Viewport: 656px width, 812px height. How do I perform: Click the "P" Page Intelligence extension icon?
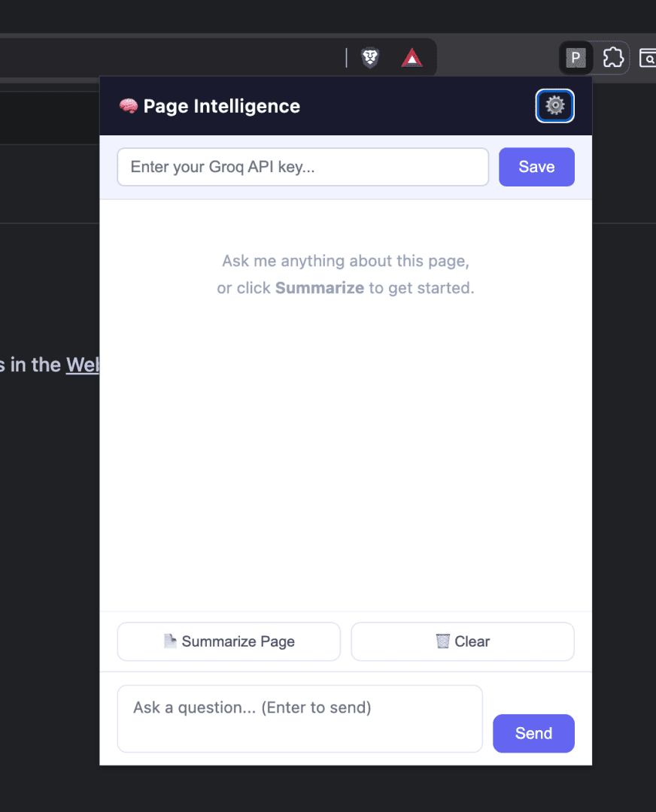click(x=576, y=57)
